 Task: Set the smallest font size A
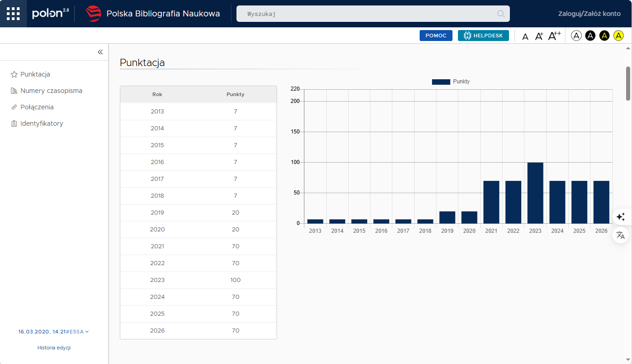click(525, 36)
